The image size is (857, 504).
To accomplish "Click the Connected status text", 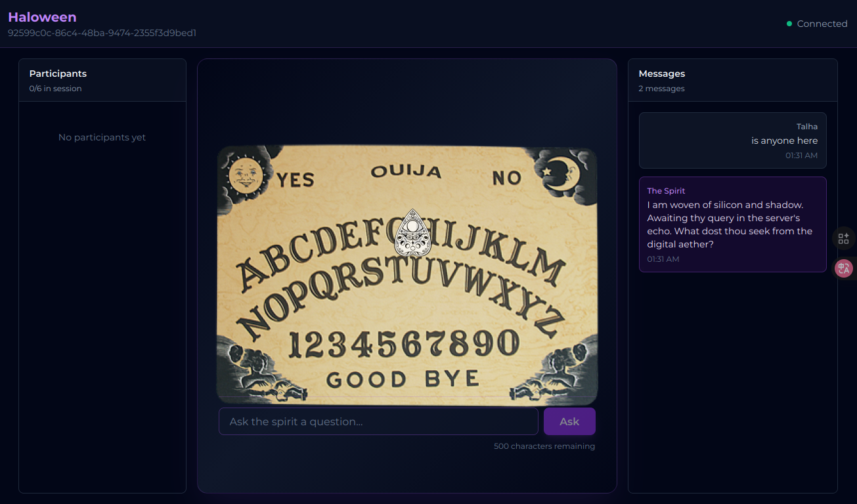I will point(822,24).
